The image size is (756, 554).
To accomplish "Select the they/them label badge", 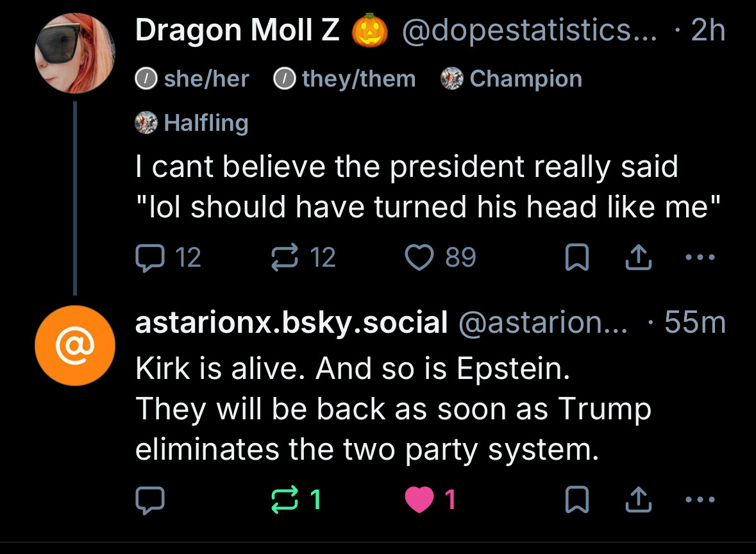I will pyautogui.click(x=345, y=79).
